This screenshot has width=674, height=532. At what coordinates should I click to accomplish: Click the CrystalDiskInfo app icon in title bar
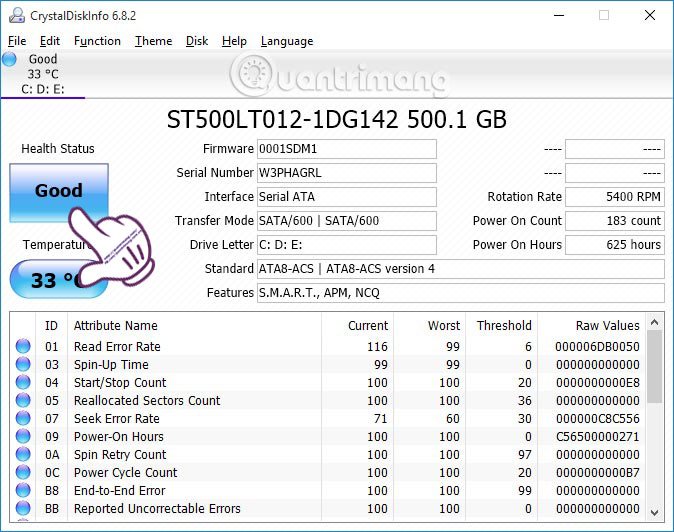coord(17,15)
